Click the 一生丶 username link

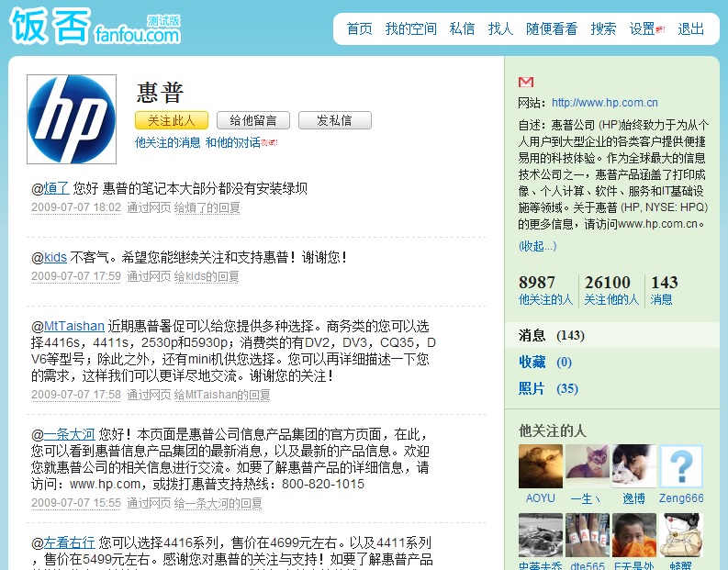coord(586,498)
